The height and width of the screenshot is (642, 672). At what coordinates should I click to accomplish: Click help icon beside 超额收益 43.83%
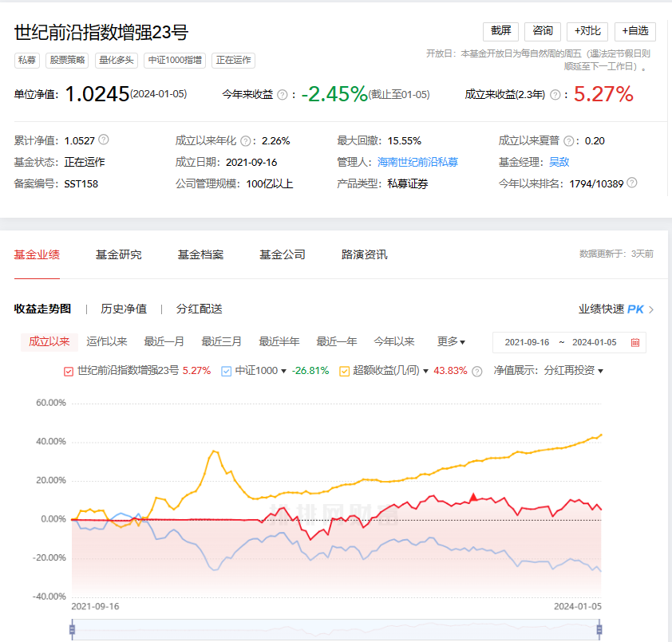[x=477, y=372]
